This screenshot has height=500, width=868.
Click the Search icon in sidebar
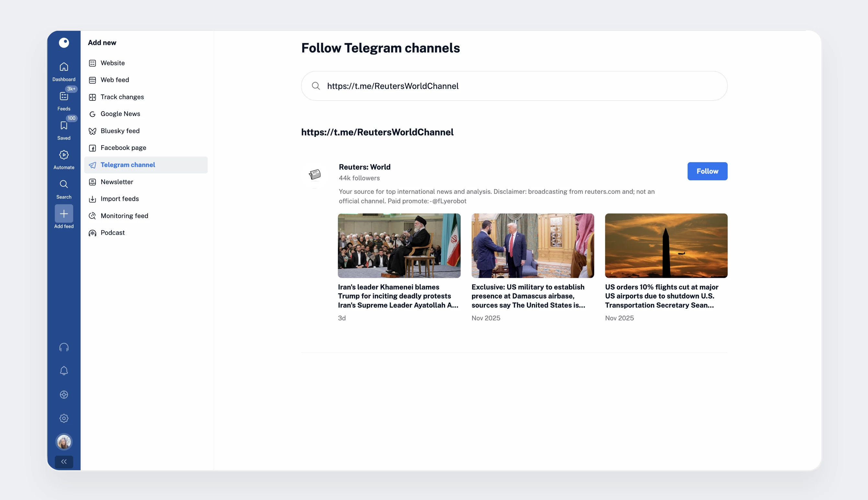click(x=64, y=185)
